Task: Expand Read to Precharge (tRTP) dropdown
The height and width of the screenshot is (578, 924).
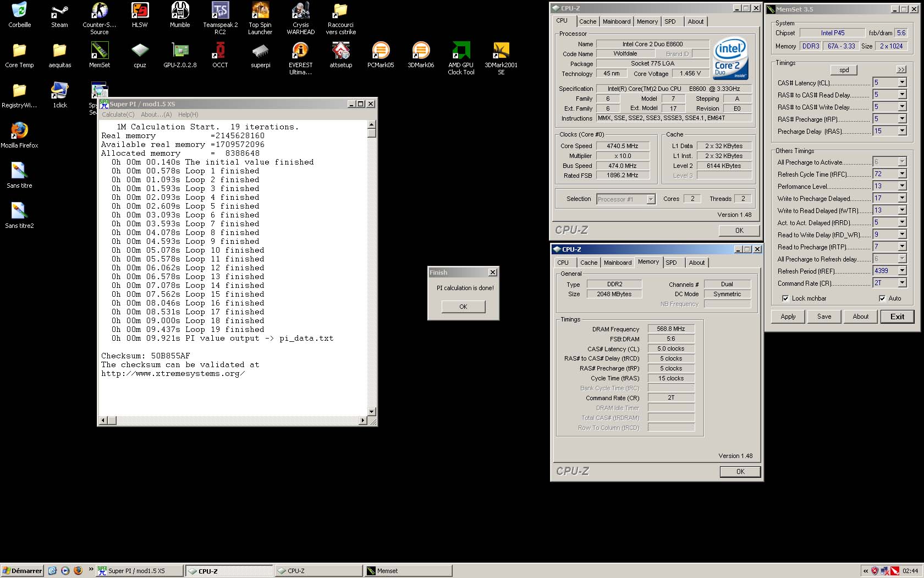Action: 902,247
